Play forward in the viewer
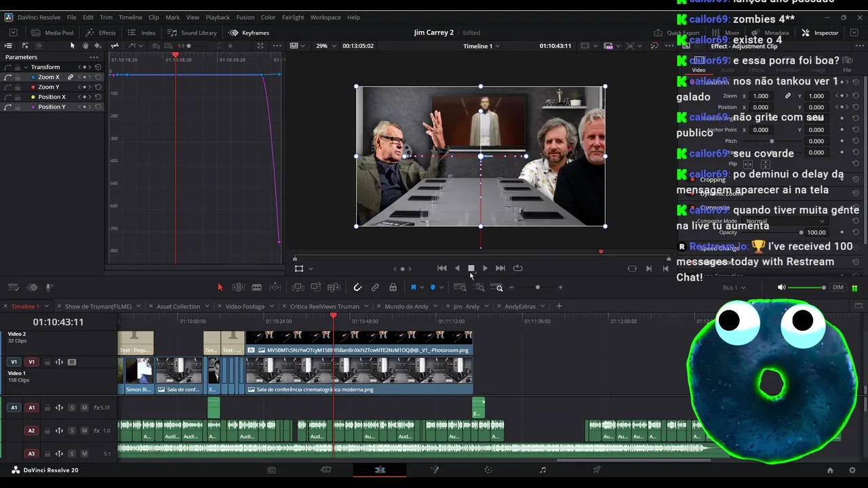The width and height of the screenshot is (868, 488). [x=485, y=268]
